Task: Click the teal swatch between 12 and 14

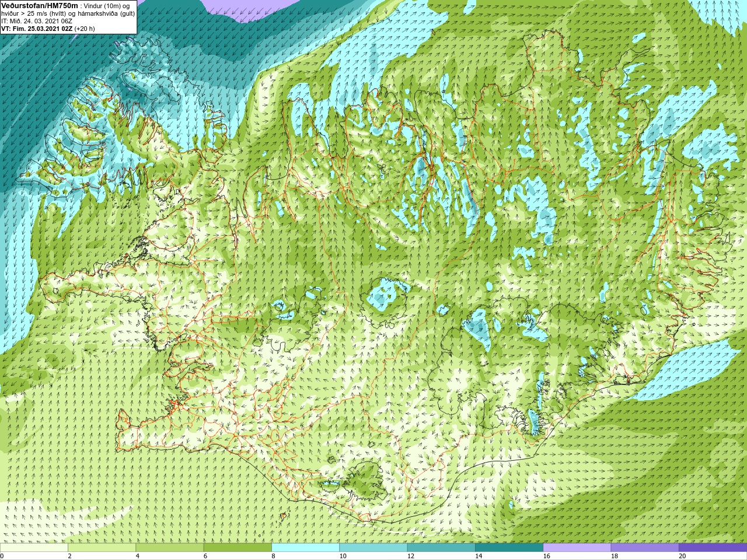Action: (441, 548)
